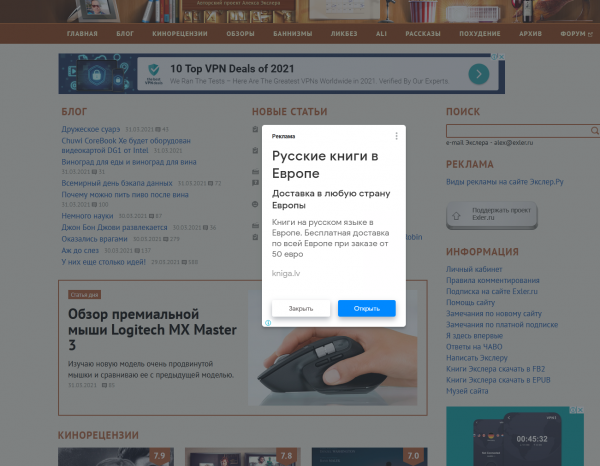The height and width of the screenshot is (466, 600).
Task: Open the Личный кабинет link
Action: tap(474, 270)
